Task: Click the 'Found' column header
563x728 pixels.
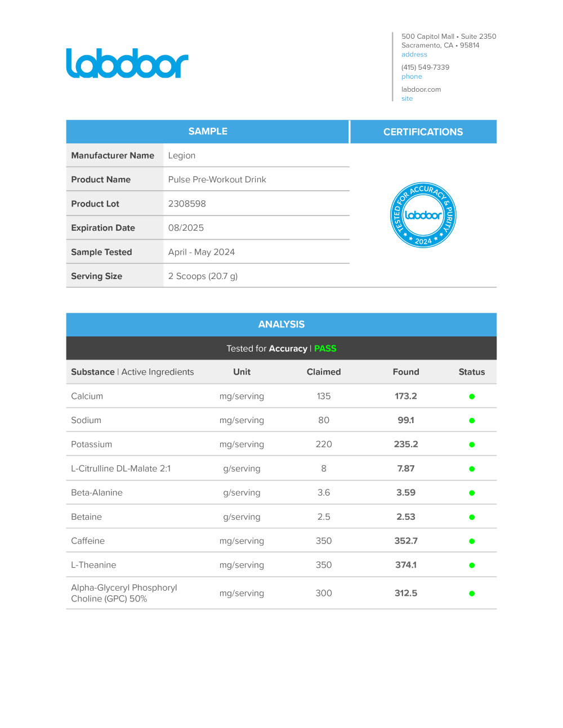Action: [406, 372]
